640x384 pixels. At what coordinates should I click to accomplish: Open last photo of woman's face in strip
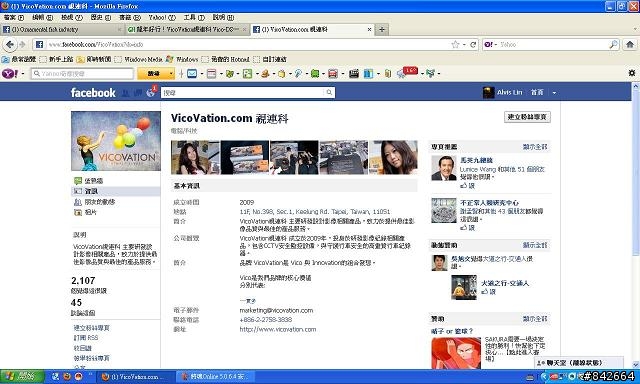coord(393,158)
